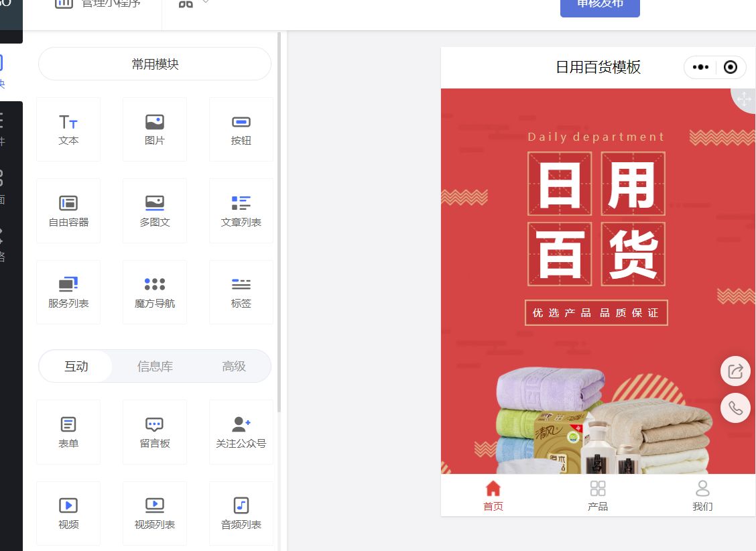Click the 常用模块 header button
Screen dimensions: 756x551
[155, 64]
